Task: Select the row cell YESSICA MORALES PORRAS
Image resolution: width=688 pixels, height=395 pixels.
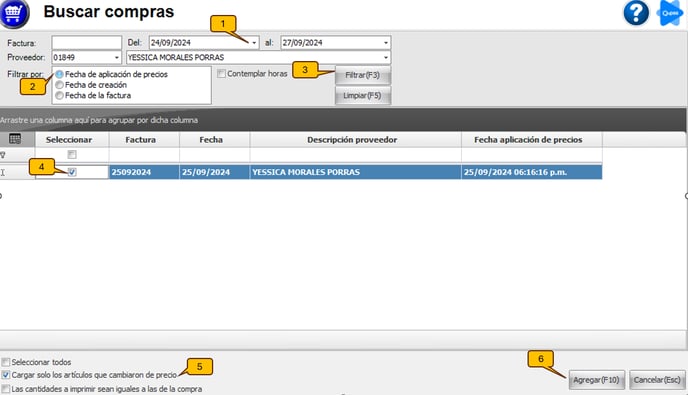Action: [356, 172]
